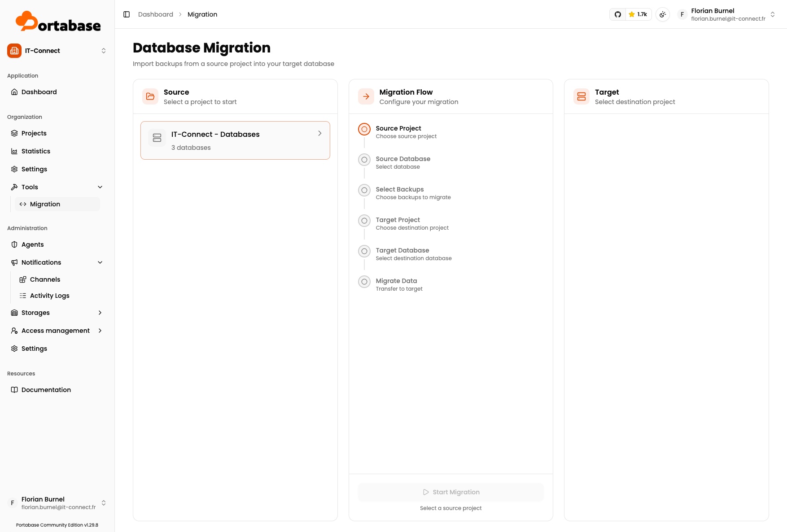787x532 pixels.
Task: Click the Target database icon
Action: (582, 96)
